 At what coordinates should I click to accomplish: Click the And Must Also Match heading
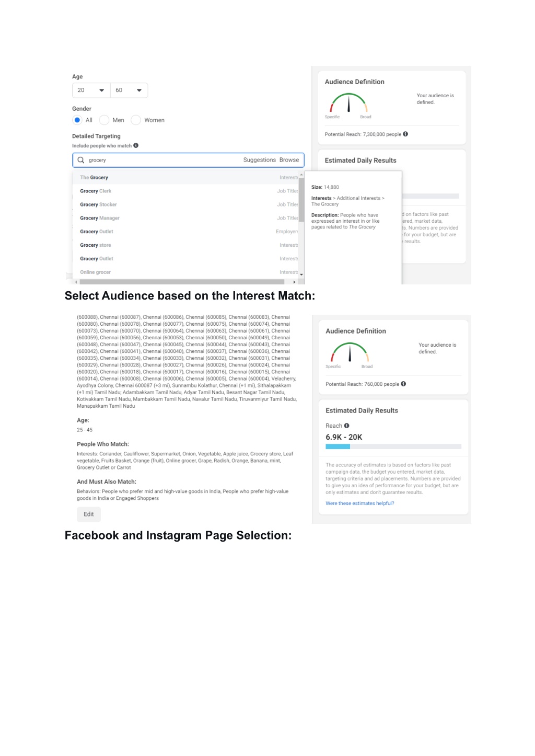coord(107,482)
